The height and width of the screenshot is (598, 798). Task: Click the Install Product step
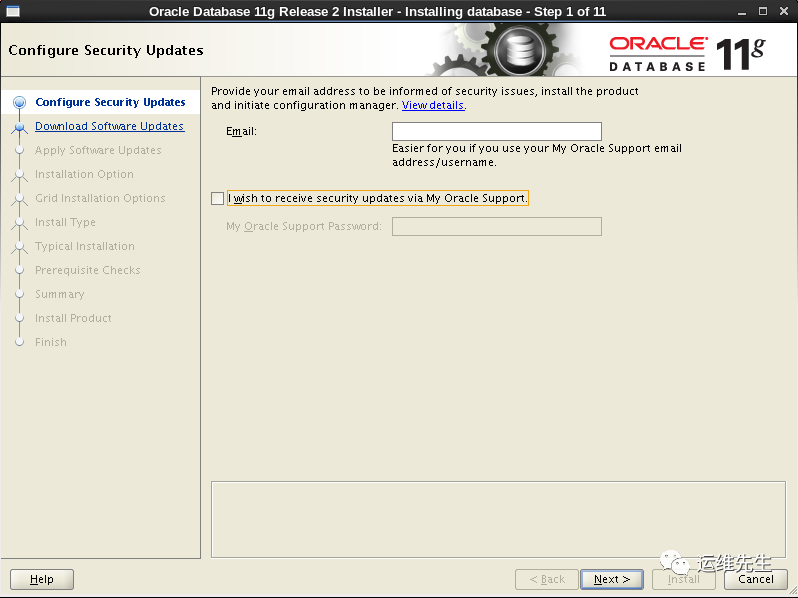[73, 318]
